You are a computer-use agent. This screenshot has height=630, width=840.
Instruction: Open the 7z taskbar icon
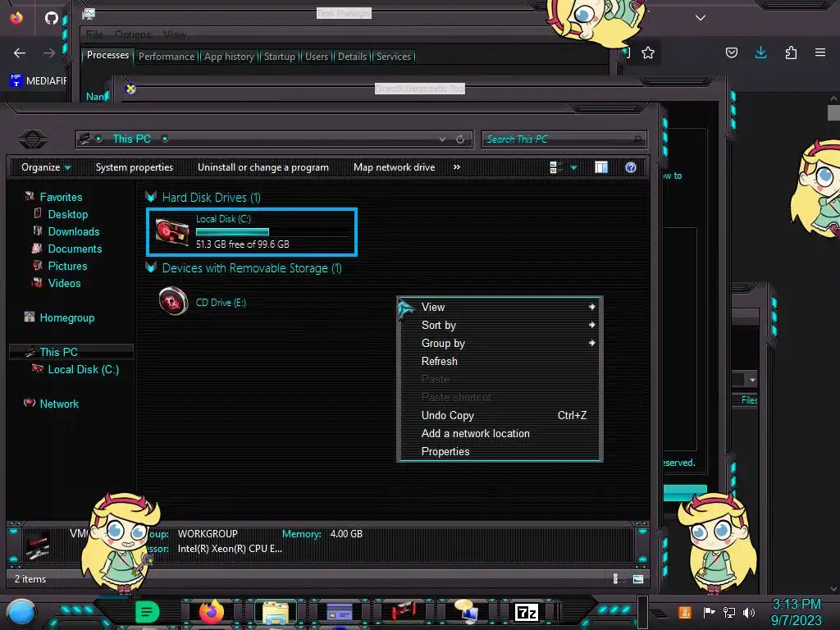526,612
